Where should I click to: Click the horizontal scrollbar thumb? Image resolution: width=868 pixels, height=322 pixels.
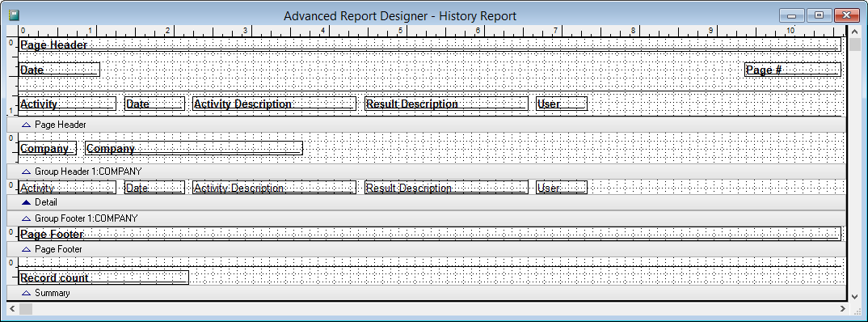pyautogui.click(x=26, y=309)
